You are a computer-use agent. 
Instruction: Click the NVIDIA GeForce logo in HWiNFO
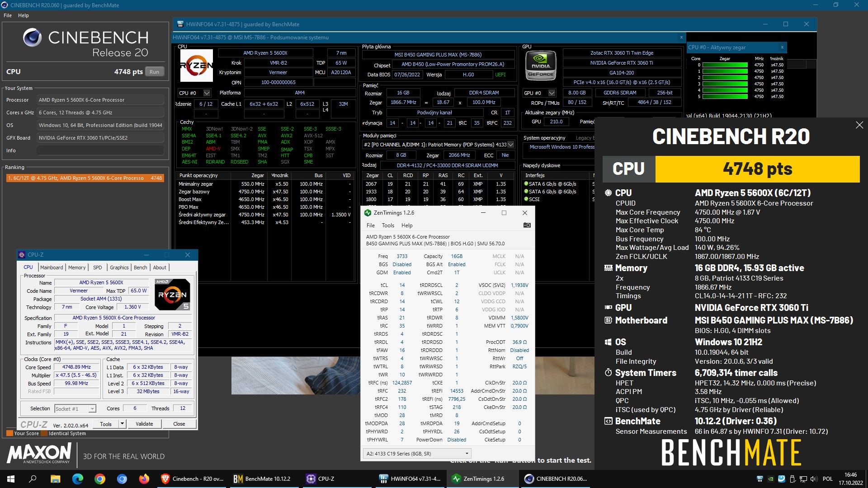[541, 66]
